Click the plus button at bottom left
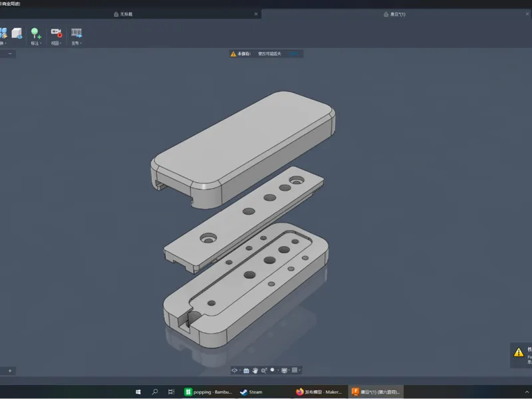The image size is (532, 399). click(10, 371)
